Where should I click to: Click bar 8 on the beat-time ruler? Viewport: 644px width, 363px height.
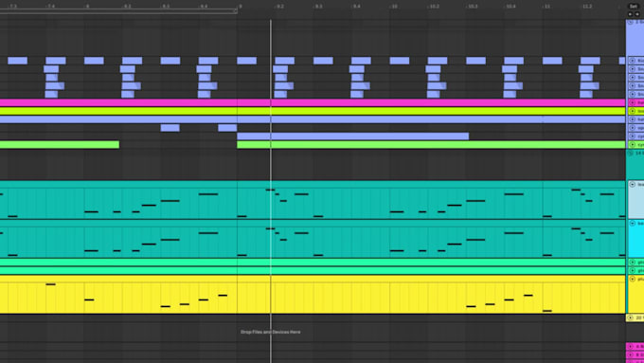click(87, 7)
